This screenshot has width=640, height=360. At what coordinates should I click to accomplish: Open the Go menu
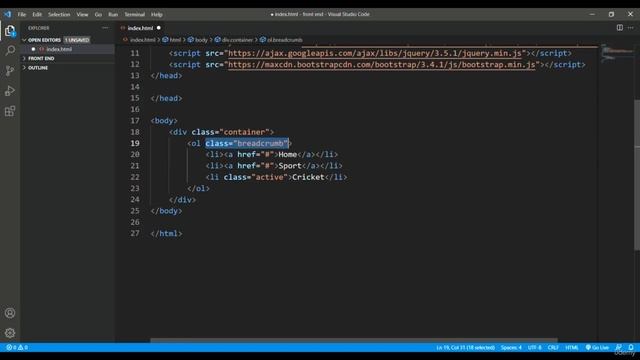click(98, 14)
